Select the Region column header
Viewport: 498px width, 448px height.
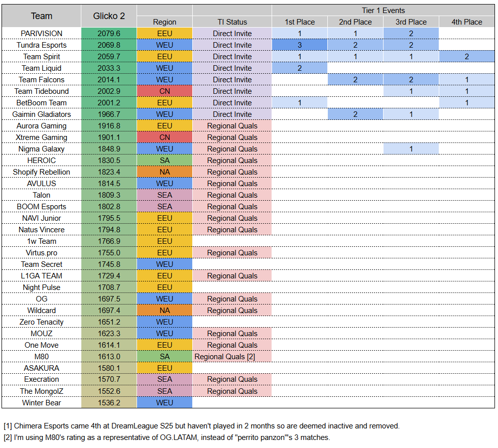point(165,22)
